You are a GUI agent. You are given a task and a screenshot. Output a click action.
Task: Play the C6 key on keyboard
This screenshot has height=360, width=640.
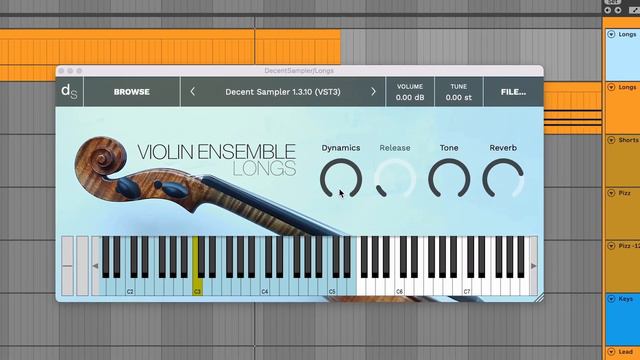click(400, 288)
